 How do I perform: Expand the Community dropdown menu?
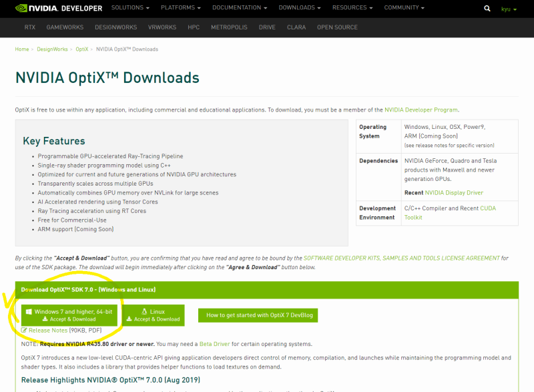(405, 7)
